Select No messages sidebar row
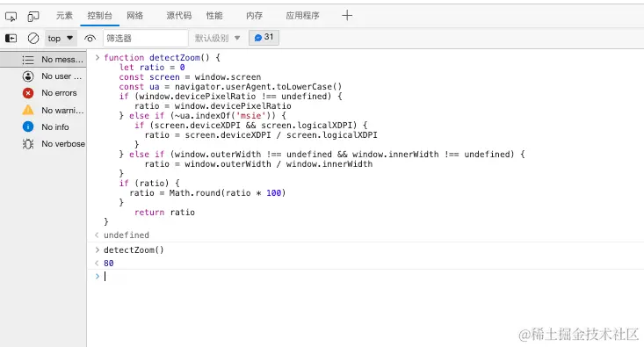Image resolution: width=644 pixels, height=347 pixels. [43, 60]
